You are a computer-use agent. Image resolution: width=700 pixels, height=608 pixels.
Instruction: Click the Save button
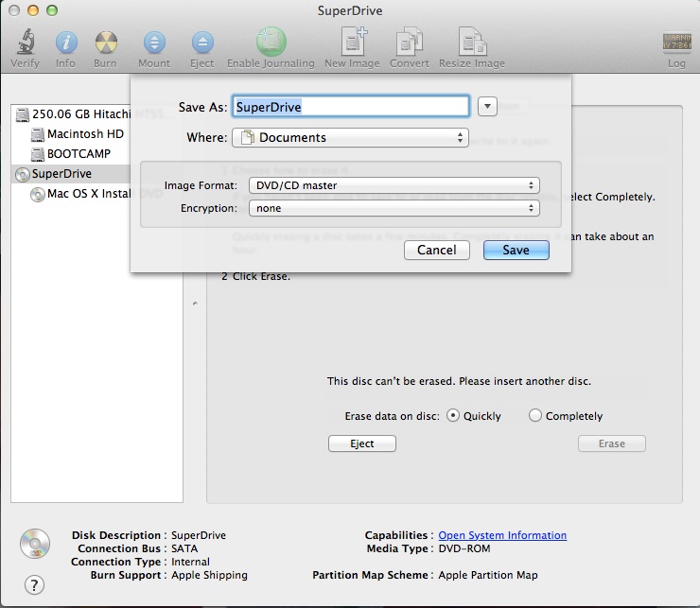[516, 250]
